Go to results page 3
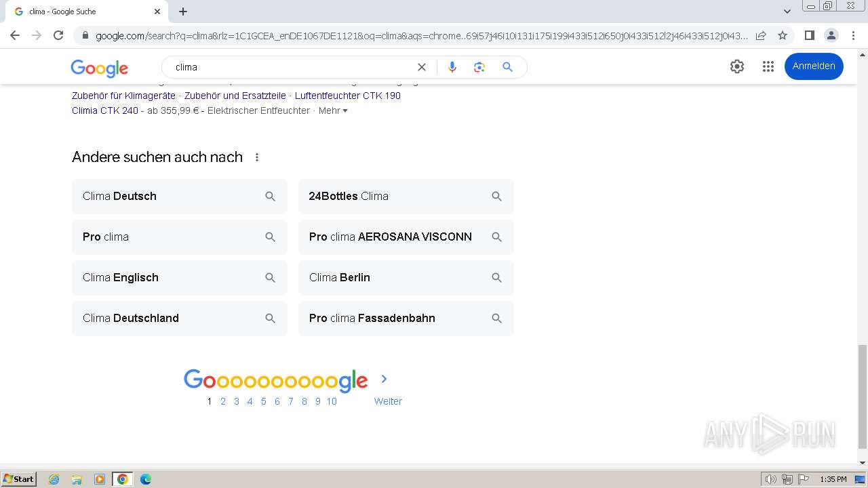The width and height of the screenshot is (868, 488). (x=237, y=401)
